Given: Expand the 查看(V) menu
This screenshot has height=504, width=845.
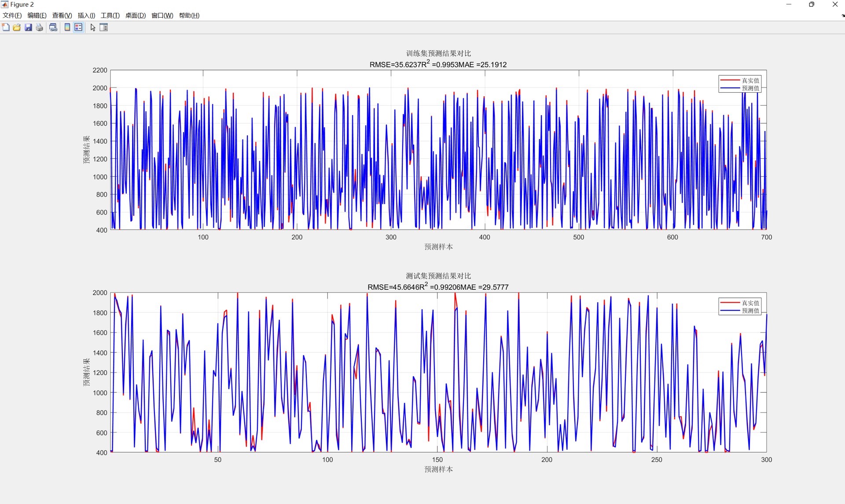Looking at the screenshot, I should 62,15.
